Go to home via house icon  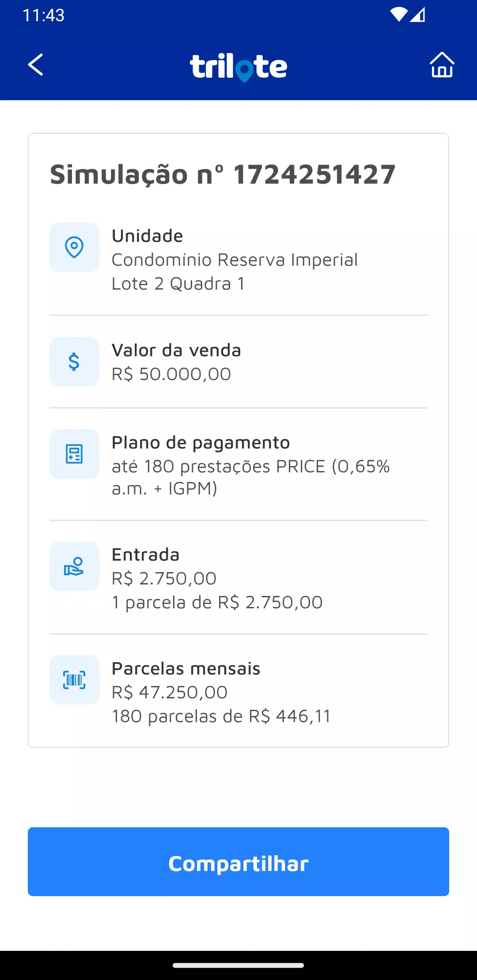click(442, 65)
